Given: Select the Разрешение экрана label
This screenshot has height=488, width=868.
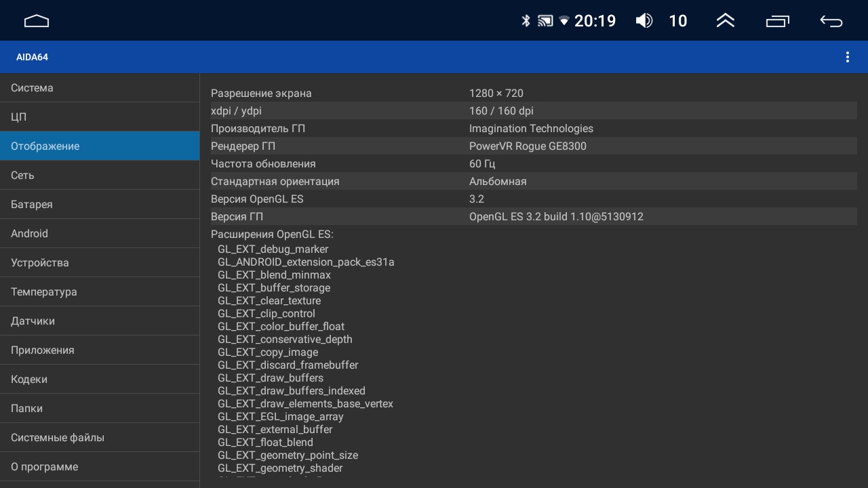Looking at the screenshot, I should tap(261, 94).
